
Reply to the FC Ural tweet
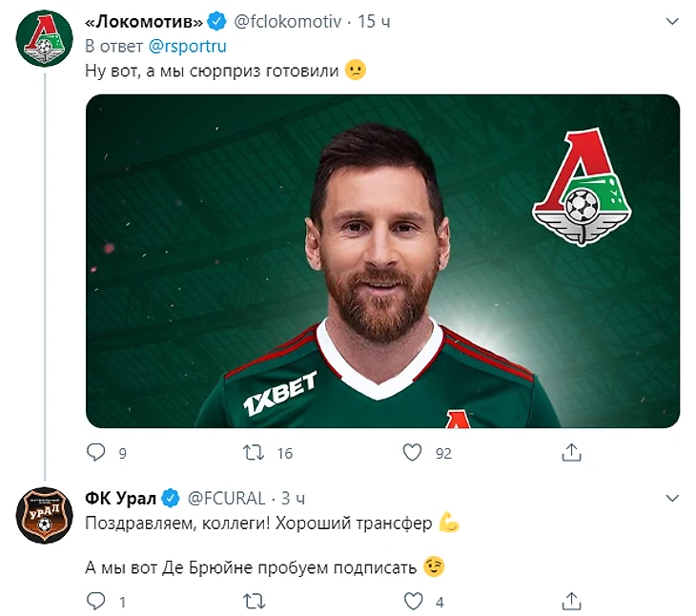click(x=96, y=601)
